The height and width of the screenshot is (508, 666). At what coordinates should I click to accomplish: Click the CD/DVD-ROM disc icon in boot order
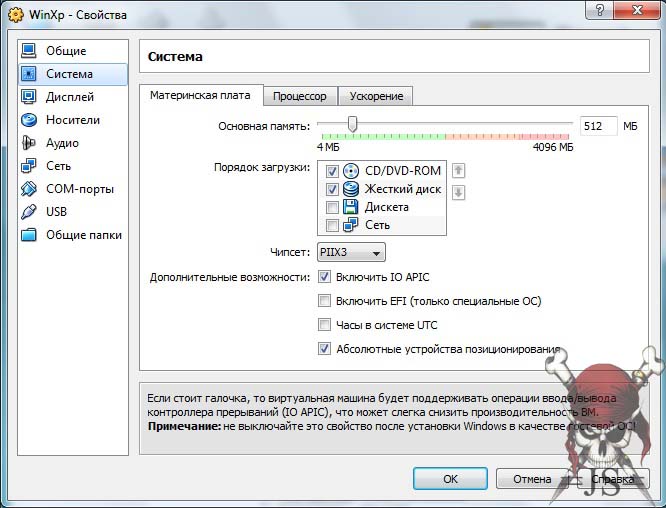[351, 171]
